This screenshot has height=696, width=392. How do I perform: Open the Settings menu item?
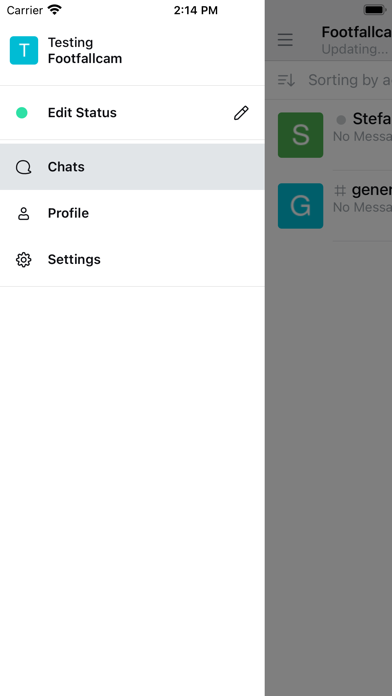[x=132, y=260]
